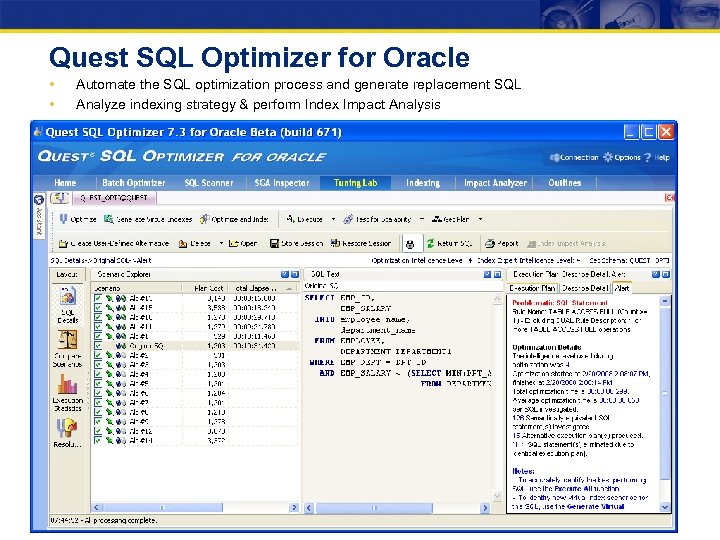Toggle checkbox on Alt #12 row
This screenshot has height=540, width=720.
98,431
